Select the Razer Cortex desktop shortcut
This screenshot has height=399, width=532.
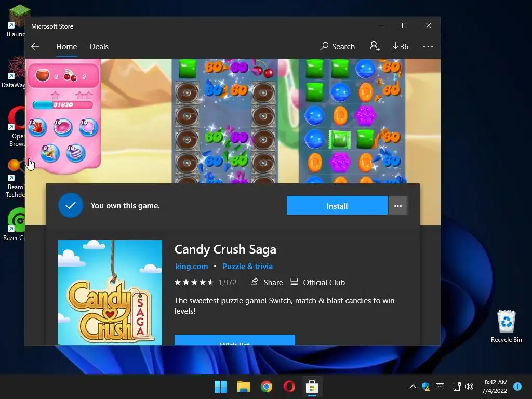(14, 224)
